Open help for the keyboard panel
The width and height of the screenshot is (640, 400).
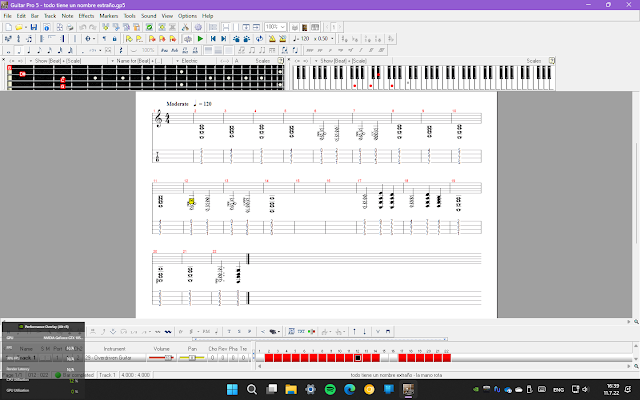552,61
